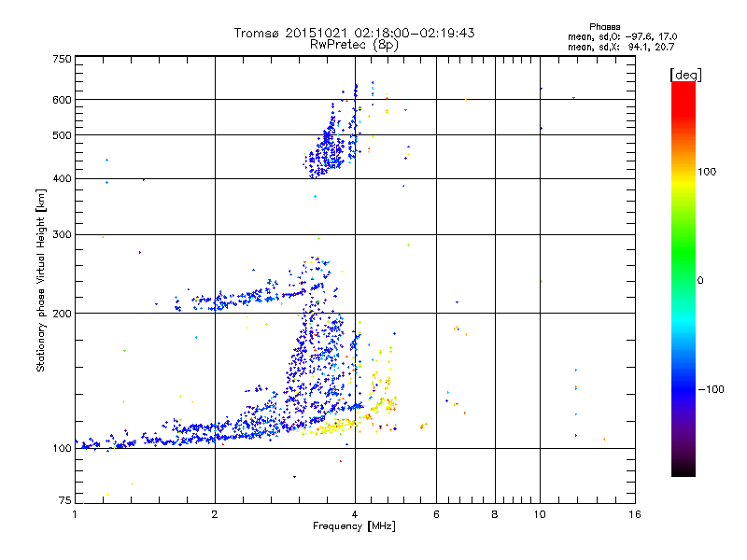Click the '100' height axis tick label
This screenshot has height=560, width=747.
pos(62,449)
